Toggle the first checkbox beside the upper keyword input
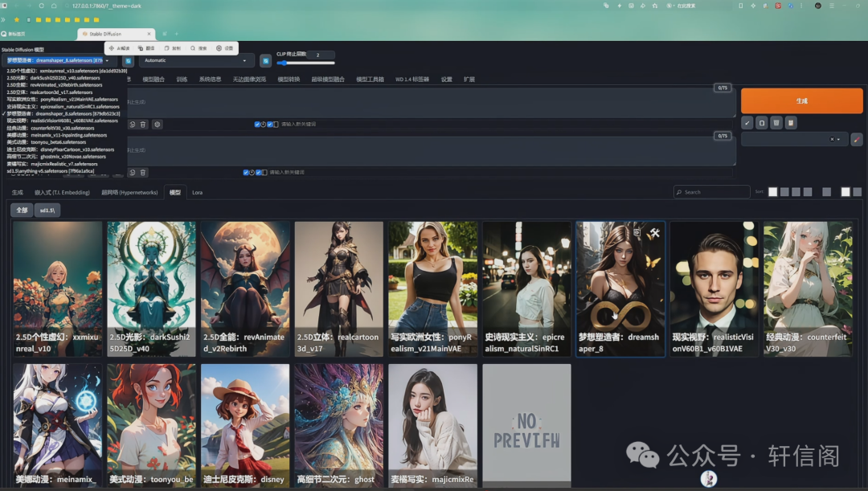The width and height of the screenshot is (868, 491). tap(257, 125)
